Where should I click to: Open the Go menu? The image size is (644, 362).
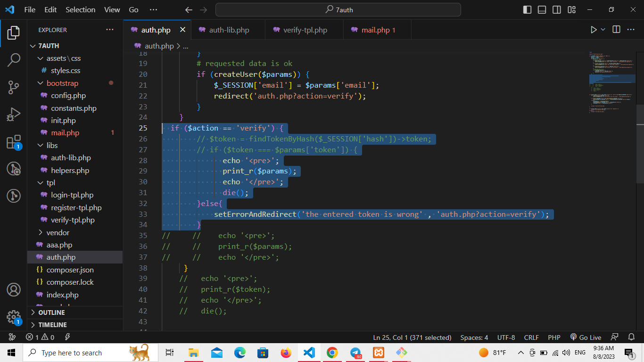pyautogui.click(x=134, y=9)
